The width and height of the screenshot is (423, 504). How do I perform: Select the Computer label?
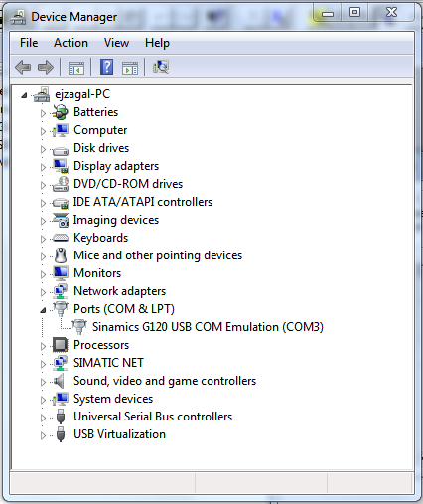[100, 130]
